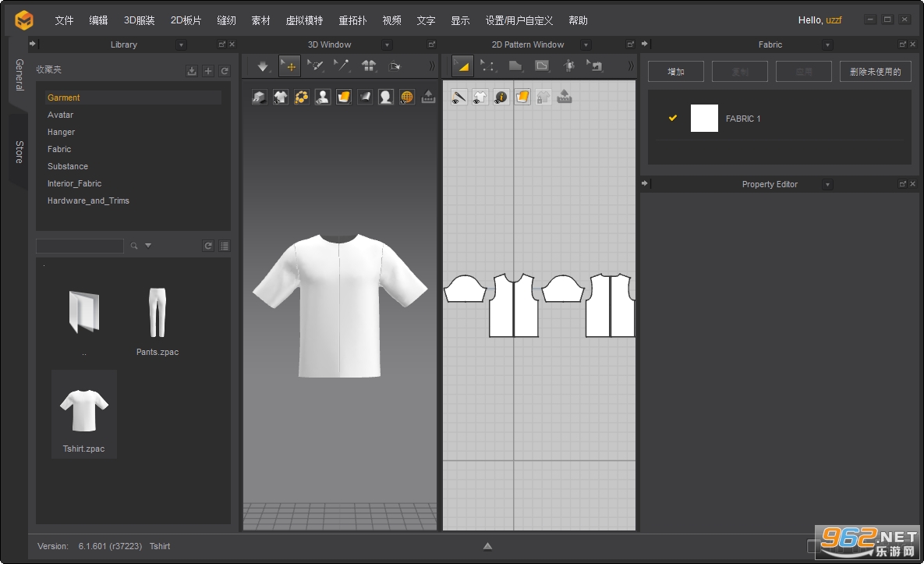Expand the bottom panel up-arrow
This screenshot has width=924, height=564.
pyautogui.click(x=487, y=546)
